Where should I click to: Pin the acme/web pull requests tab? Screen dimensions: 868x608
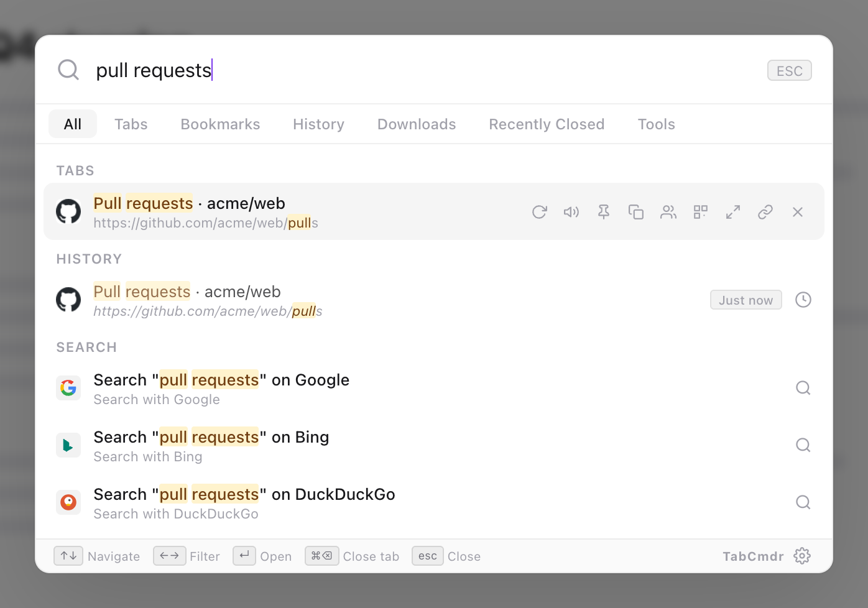pos(604,212)
